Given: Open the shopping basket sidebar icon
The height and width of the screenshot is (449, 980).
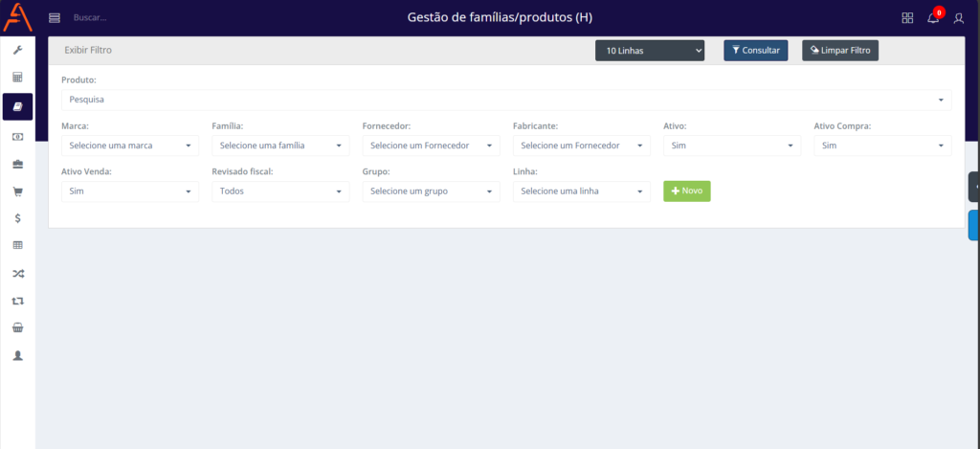Looking at the screenshot, I should tap(17, 327).
